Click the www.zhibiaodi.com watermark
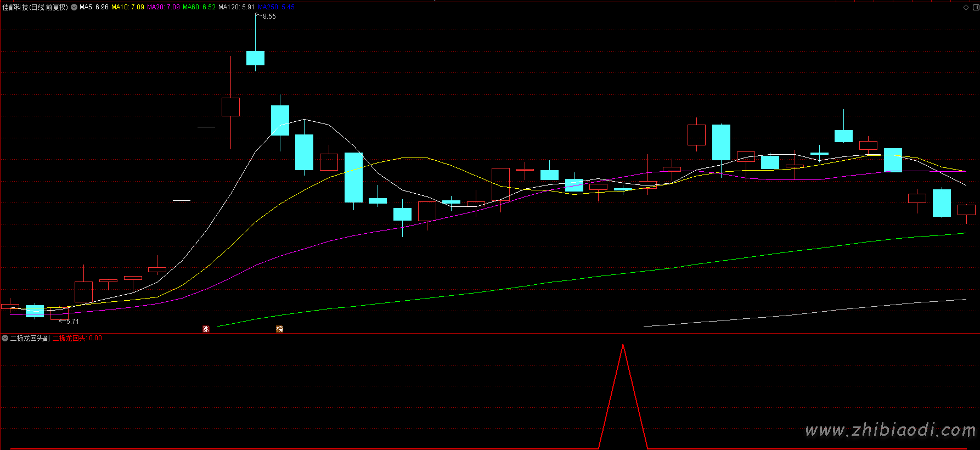Screen dimensions: 980x450 890,430
